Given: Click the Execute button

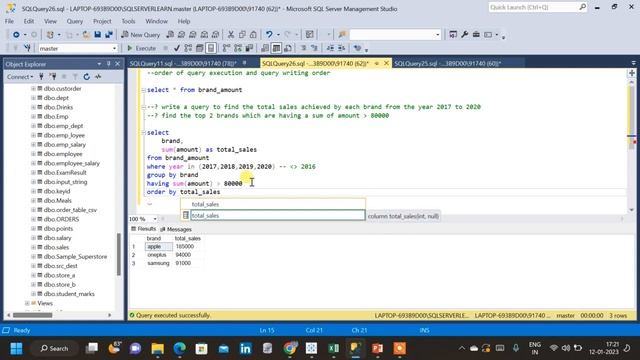Looking at the screenshot, I should (141, 48).
